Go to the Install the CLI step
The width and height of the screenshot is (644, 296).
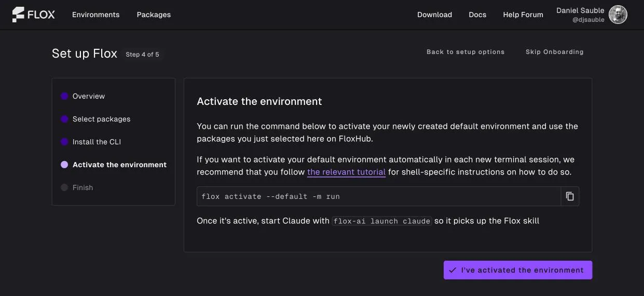91,142
